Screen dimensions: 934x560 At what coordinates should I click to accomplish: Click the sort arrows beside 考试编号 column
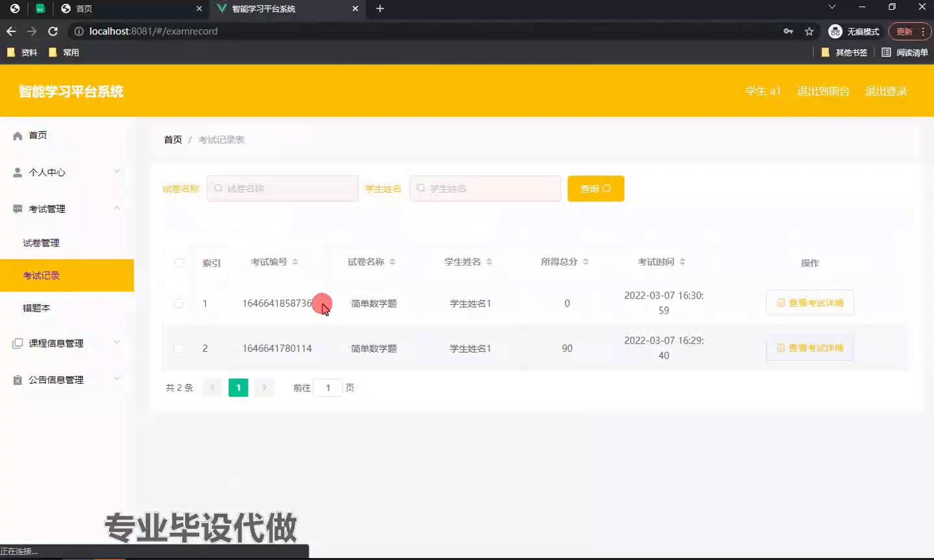point(295,262)
